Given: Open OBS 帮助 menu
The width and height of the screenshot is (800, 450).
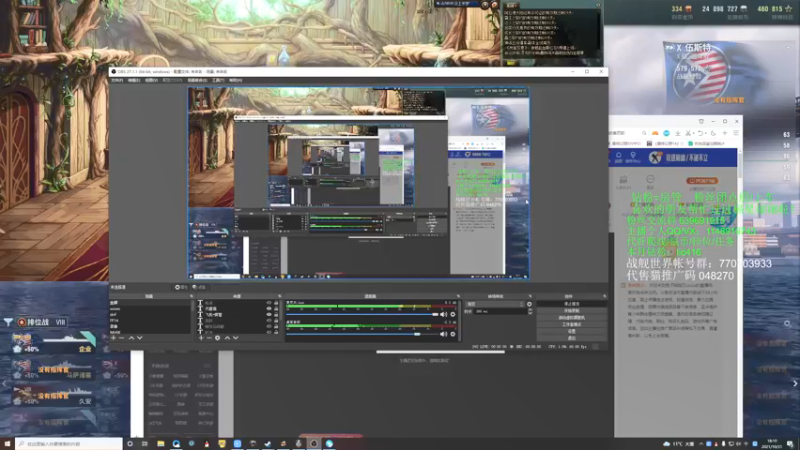Looking at the screenshot, I should pos(235,80).
